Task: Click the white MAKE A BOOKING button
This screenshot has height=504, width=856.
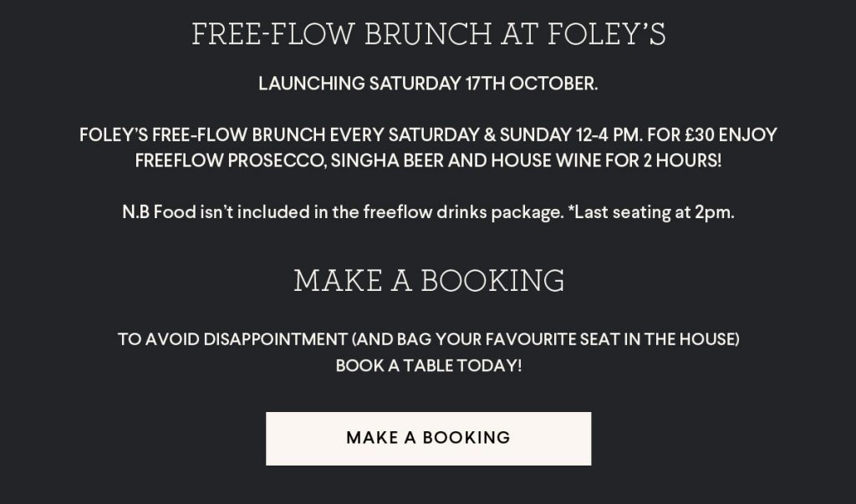Action: [428, 439]
